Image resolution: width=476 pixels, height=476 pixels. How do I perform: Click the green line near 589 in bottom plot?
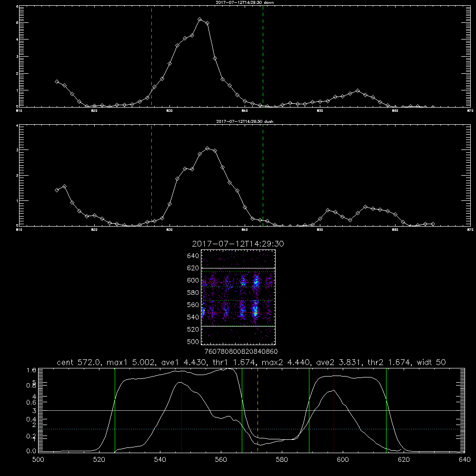pos(309,410)
